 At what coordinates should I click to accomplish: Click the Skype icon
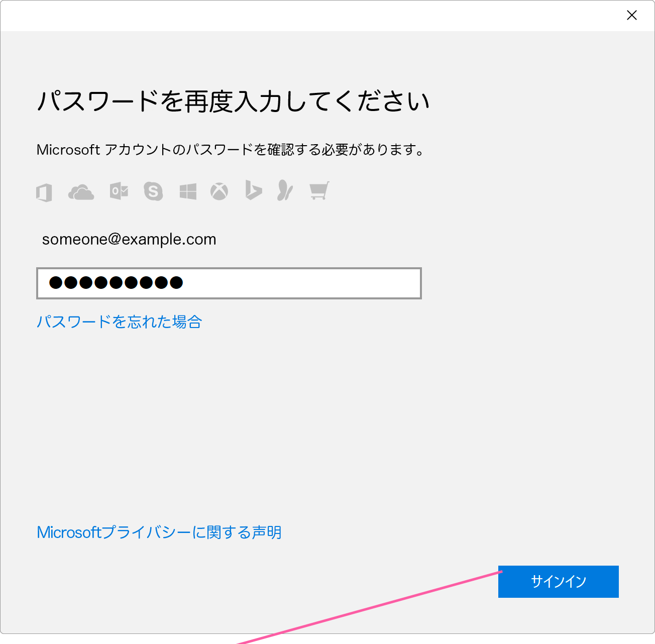pos(153,191)
